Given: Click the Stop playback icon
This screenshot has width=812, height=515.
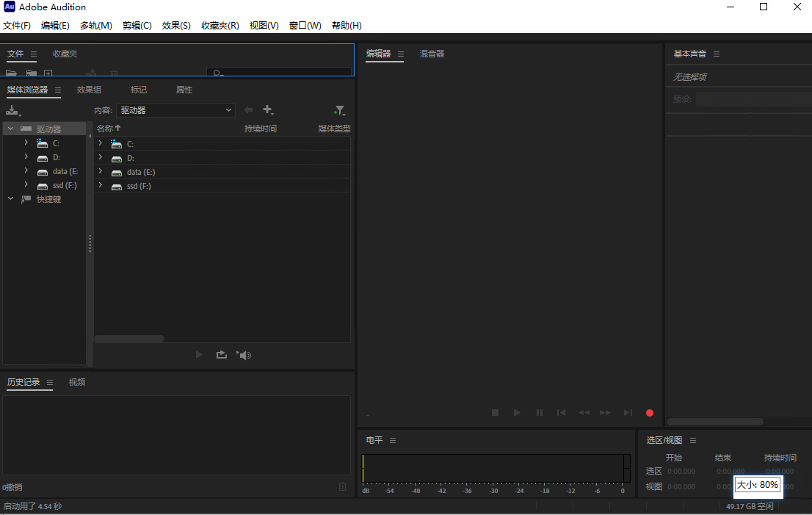Looking at the screenshot, I should pos(495,412).
